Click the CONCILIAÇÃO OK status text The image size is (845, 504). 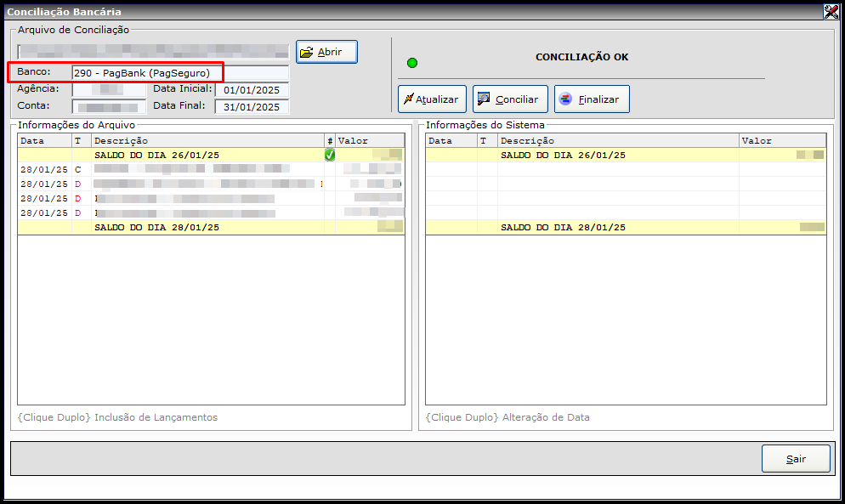point(582,57)
